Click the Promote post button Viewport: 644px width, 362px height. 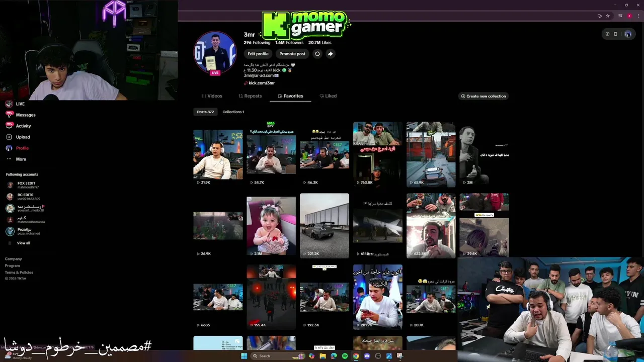(292, 54)
